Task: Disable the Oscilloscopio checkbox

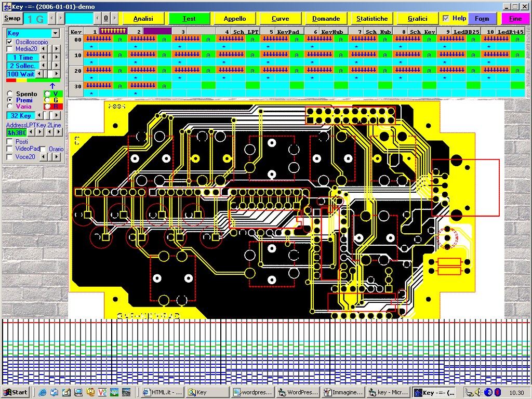Action: [x=10, y=42]
